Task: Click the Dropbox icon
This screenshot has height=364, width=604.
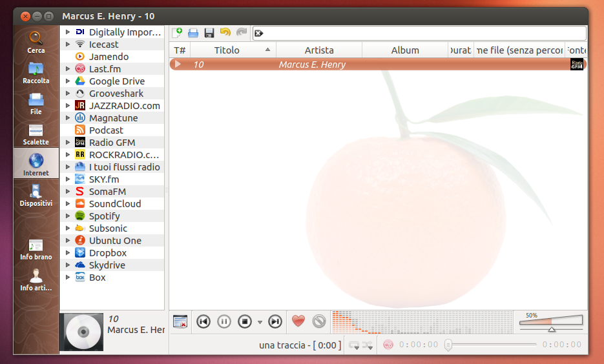Action: [x=79, y=253]
